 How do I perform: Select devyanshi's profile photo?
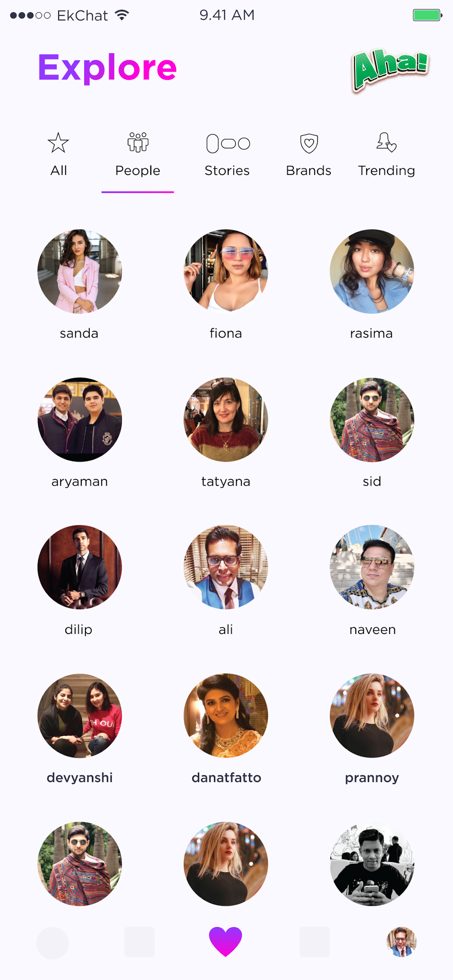(x=80, y=716)
